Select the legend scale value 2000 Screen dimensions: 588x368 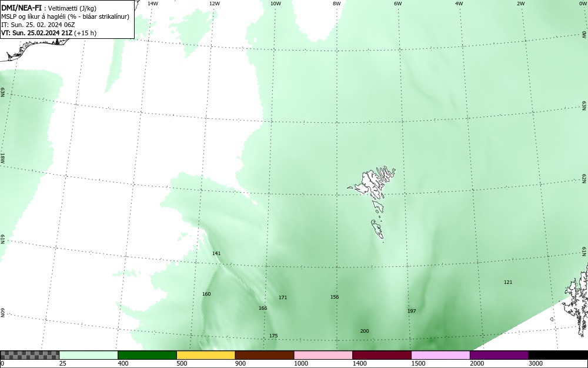point(477,363)
